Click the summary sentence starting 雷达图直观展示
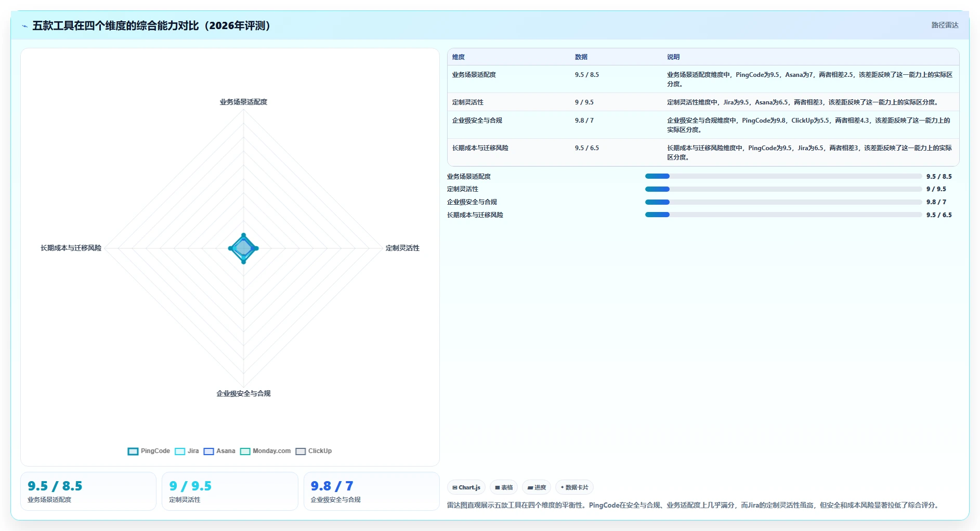The height and width of the screenshot is (531, 980). [694, 505]
